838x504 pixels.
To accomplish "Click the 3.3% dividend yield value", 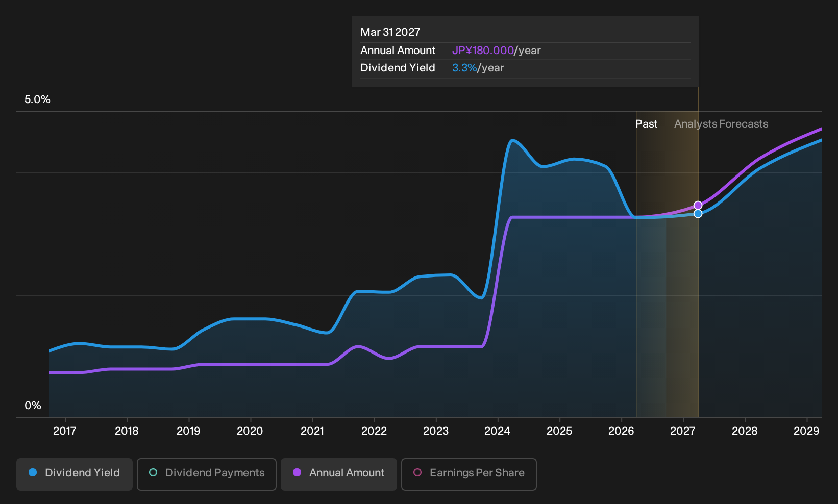I will coord(464,68).
